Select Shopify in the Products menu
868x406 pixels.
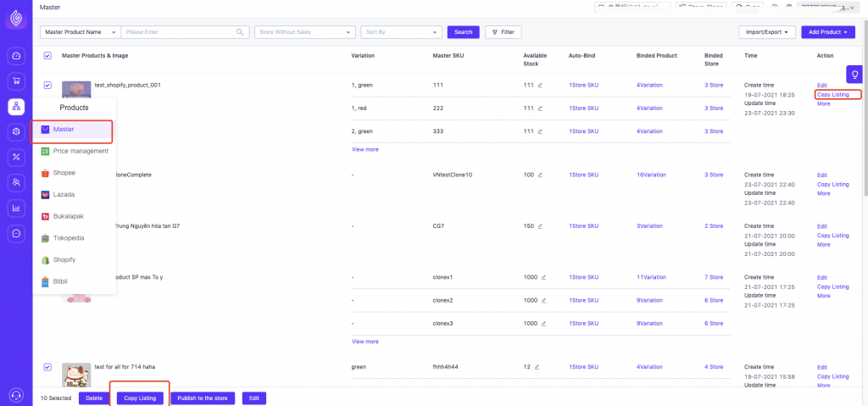(x=74, y=259)
